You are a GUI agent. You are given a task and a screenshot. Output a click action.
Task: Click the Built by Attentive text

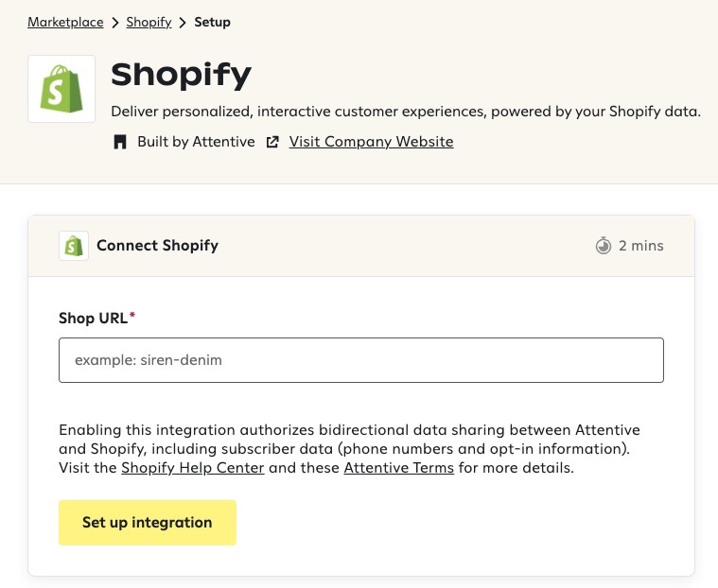pos(196,142)
